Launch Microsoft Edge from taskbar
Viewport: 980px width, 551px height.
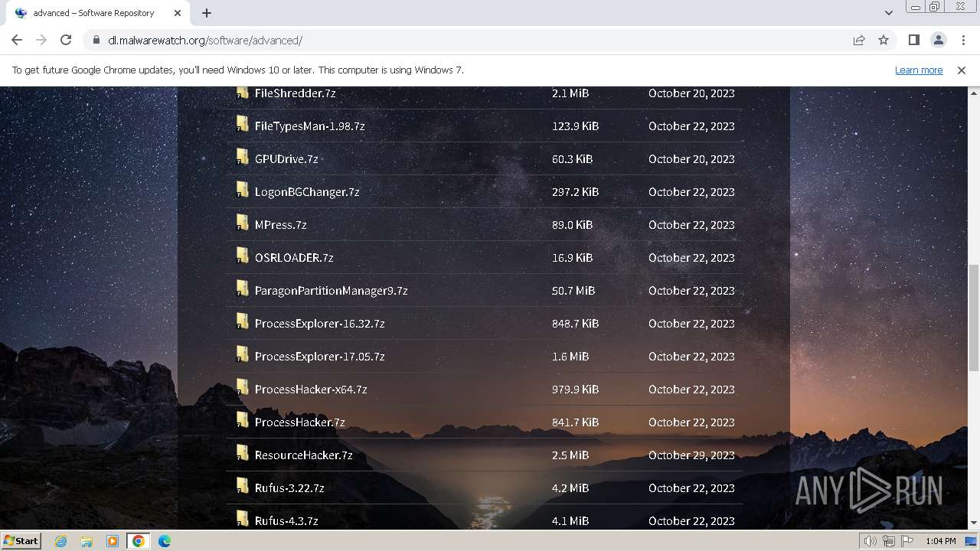165,541
